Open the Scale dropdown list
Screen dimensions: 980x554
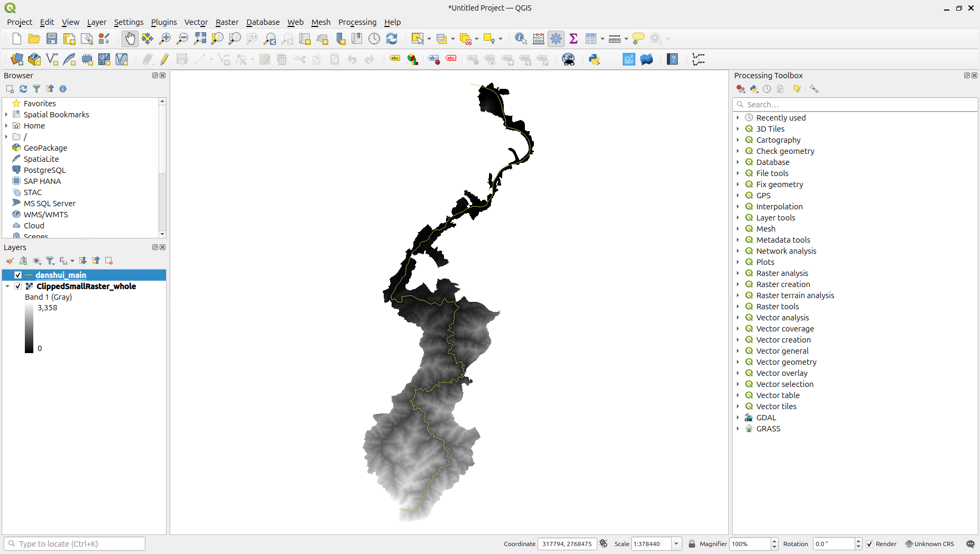tap(676, 544)
